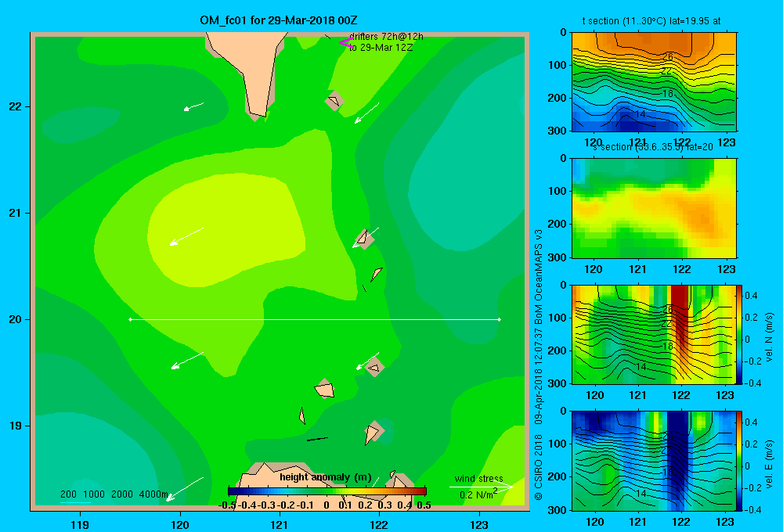Open the northward velocity section panel
783x532 pixels.
click(x=654, y=334)
